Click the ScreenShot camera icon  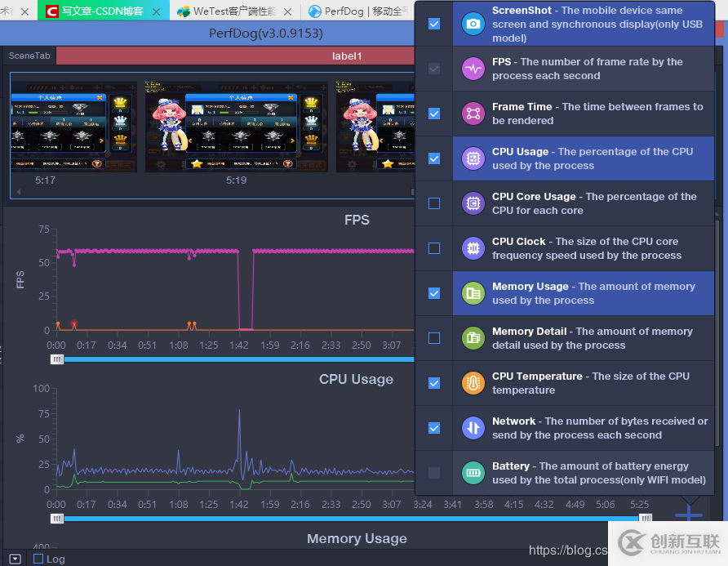[473, 24]
